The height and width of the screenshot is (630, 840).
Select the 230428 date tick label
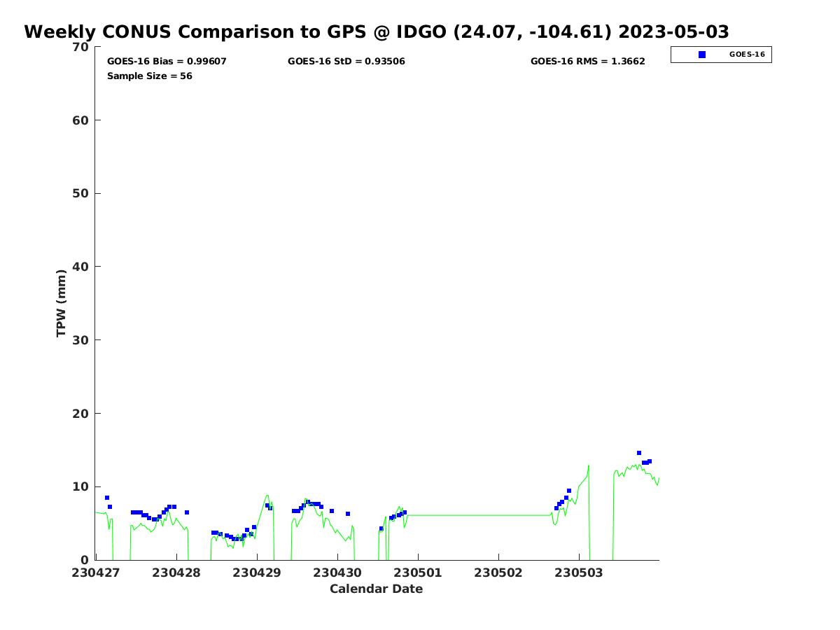pyautogui.click(x=176, y=573)
